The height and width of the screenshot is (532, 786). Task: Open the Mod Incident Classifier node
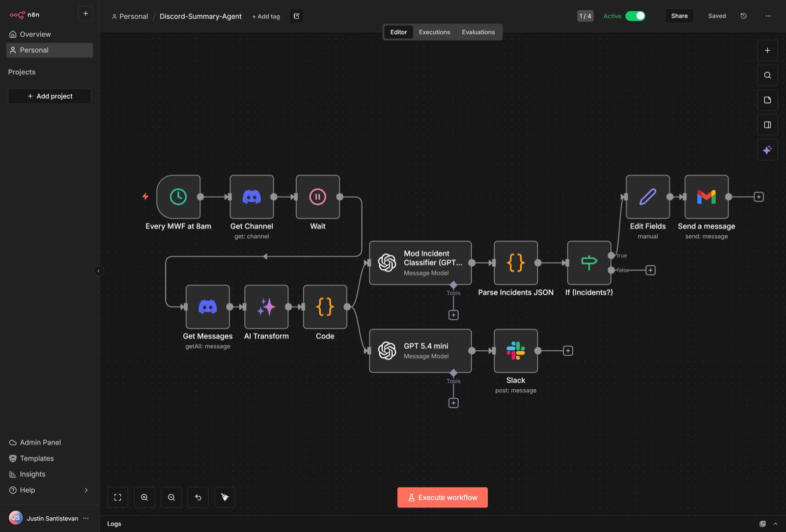tap(421, 263)
